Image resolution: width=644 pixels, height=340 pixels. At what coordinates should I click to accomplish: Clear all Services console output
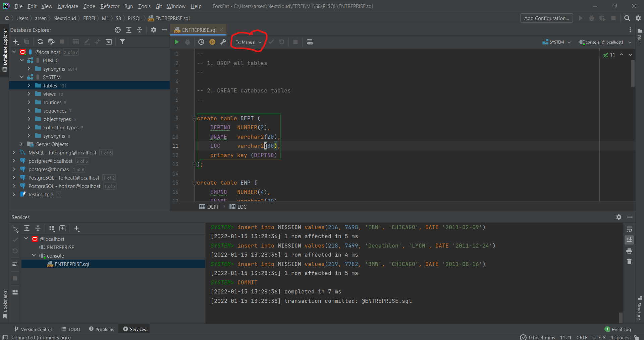tap(629, 262)
